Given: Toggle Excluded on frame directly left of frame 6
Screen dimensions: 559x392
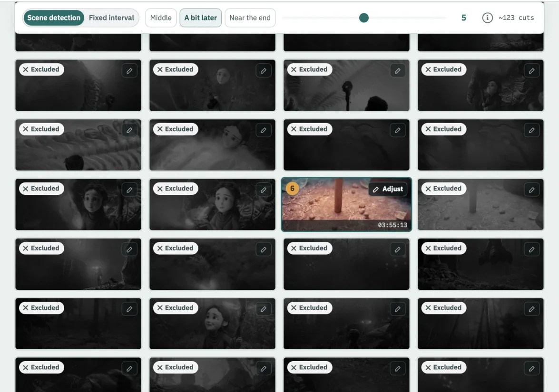Looking at the screenshot, I should (176, 189).
